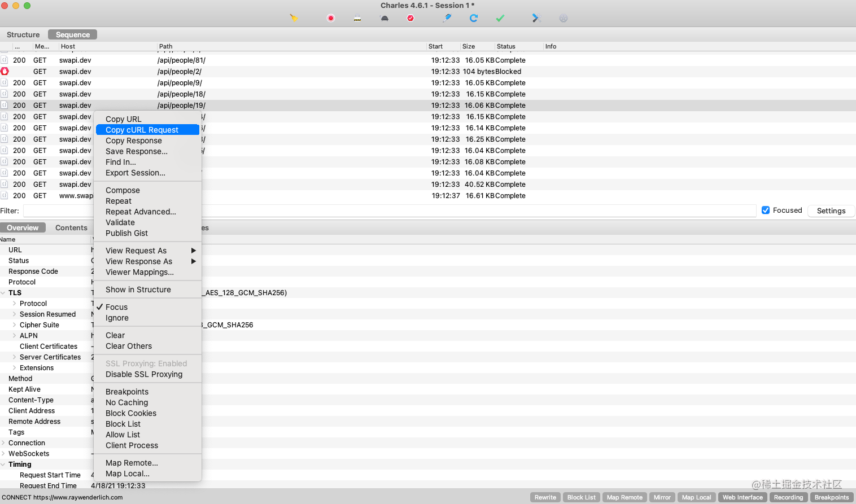
Task: Expand the Connection node
Action: click(x=3, y=443)
